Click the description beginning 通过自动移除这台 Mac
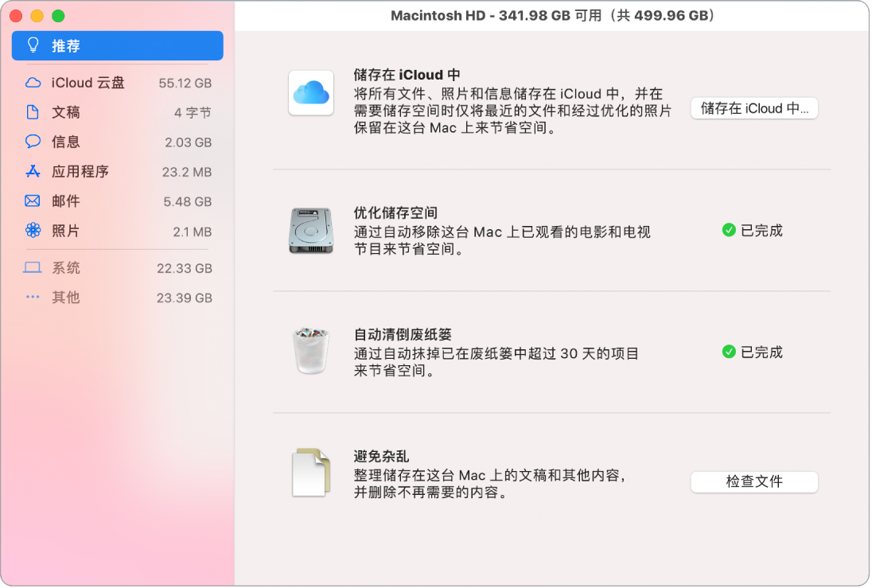Screen dimensions: 872x588 502,240
